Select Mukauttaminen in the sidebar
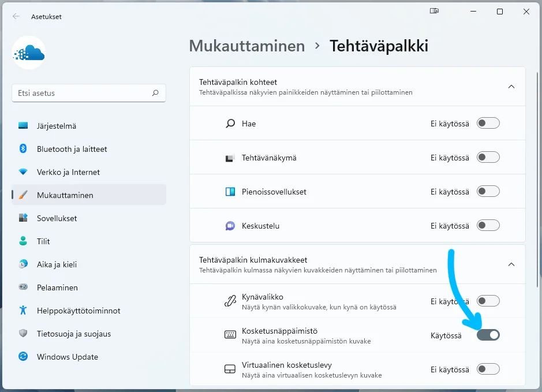Viewport: 542px width, 392px height. [x=68, y=195]
